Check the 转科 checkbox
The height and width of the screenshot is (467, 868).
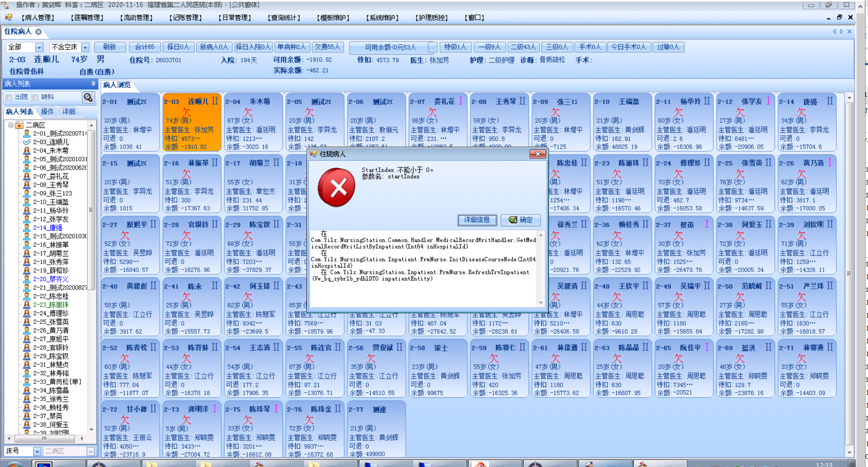coord(35,98)
